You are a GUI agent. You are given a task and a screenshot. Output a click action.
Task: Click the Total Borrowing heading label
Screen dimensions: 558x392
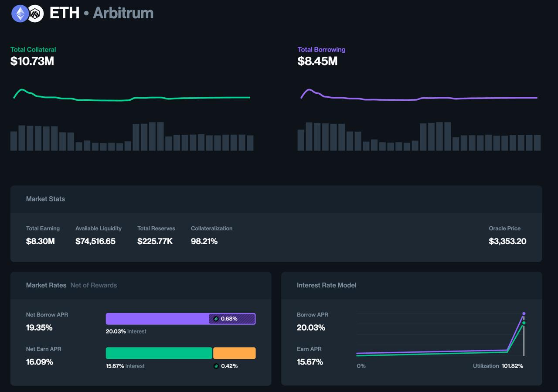pos(321,50)
